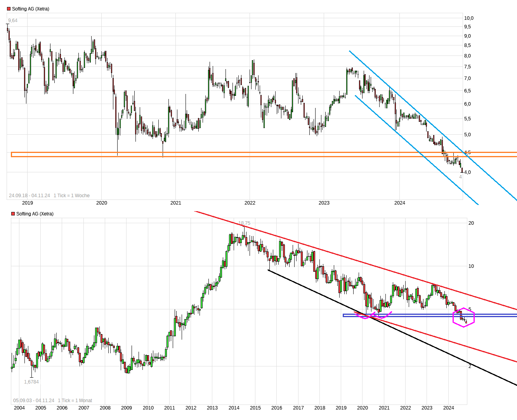Click the 10,0 price label on the right axis
The width and height of the screenshot is (517, 420).
click(x=469, y=17)
